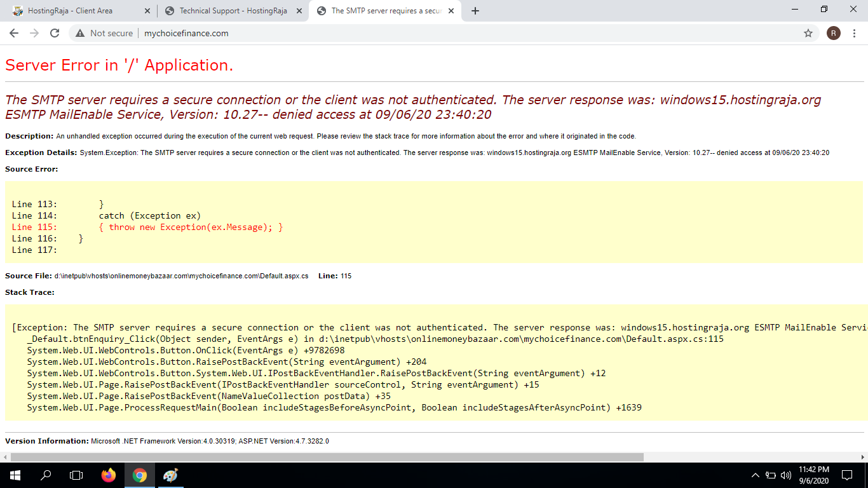Open the notification Action Center
Image resolution: width=868 pixels, height=488 pixels.
pyautogui.click(x=846, y=475)
